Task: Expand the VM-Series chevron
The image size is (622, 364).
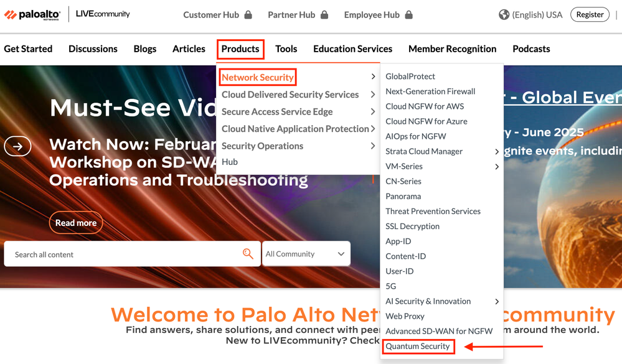Action: click(497, 167)
